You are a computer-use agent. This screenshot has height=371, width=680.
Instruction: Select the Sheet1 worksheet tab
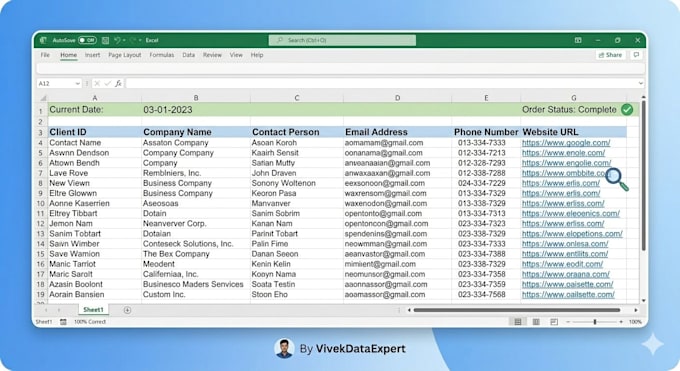click(x=94, y=310)
